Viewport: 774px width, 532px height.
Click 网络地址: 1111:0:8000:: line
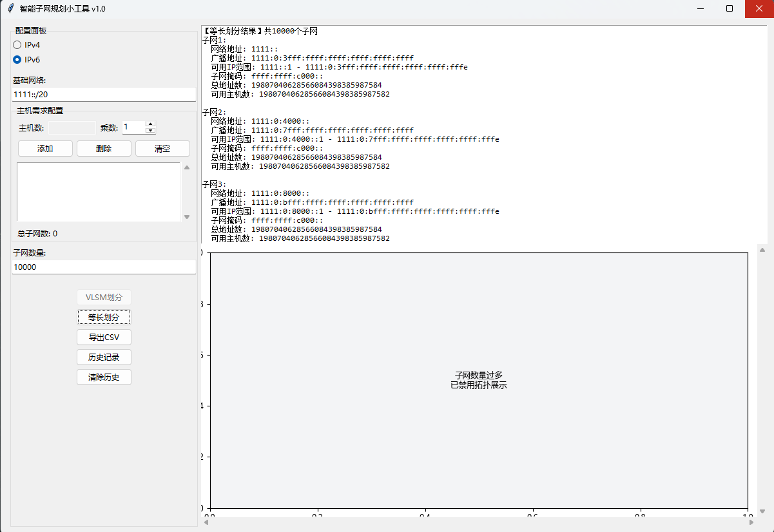pos(260,193)
